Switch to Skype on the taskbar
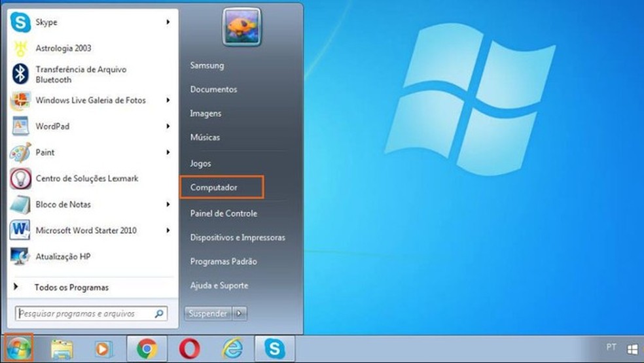The image size is (644, 363). pos(275,349)
